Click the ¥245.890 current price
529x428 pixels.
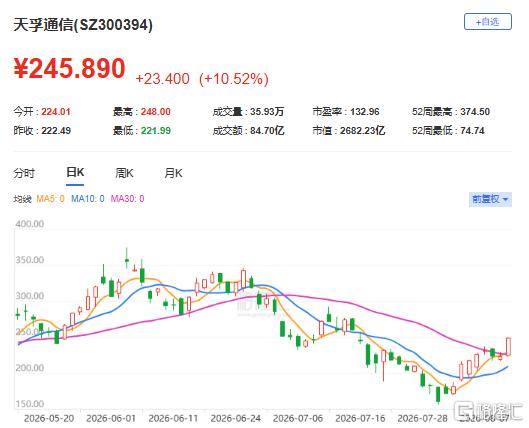tap(69, 68)
